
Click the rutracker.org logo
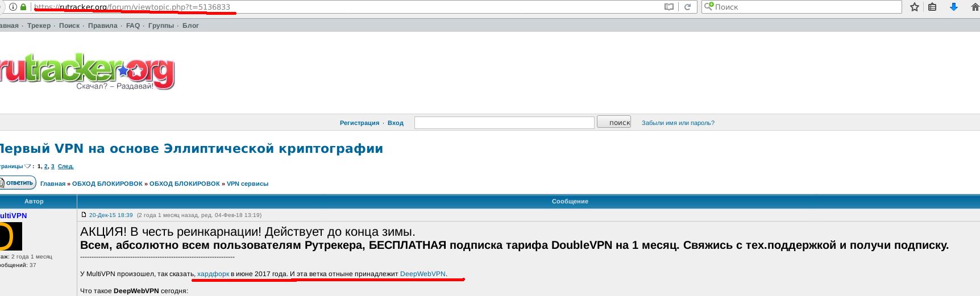click(86, 70)
